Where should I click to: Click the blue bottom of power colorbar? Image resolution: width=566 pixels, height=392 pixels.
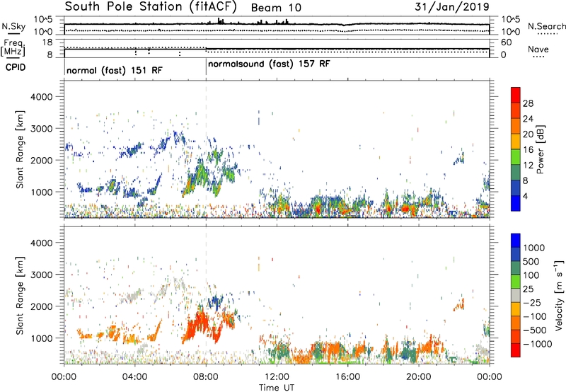pos(516,203)
